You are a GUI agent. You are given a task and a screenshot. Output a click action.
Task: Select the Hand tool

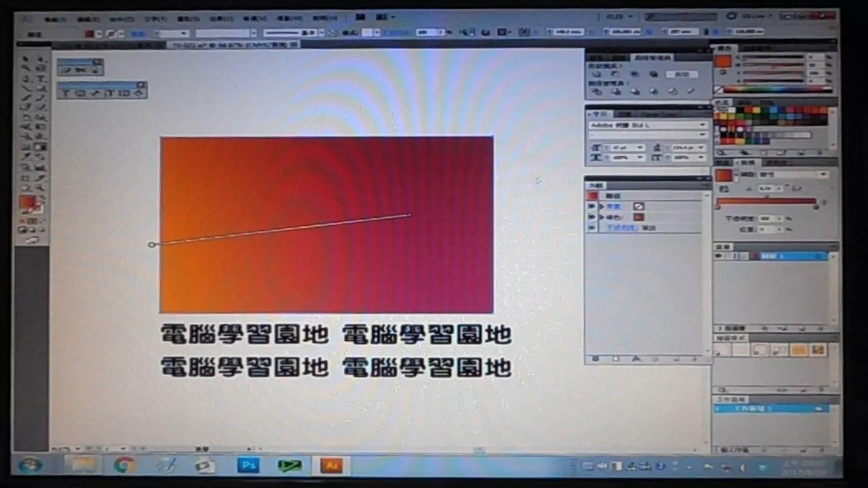pyautogui.click(x=26, y=187)
